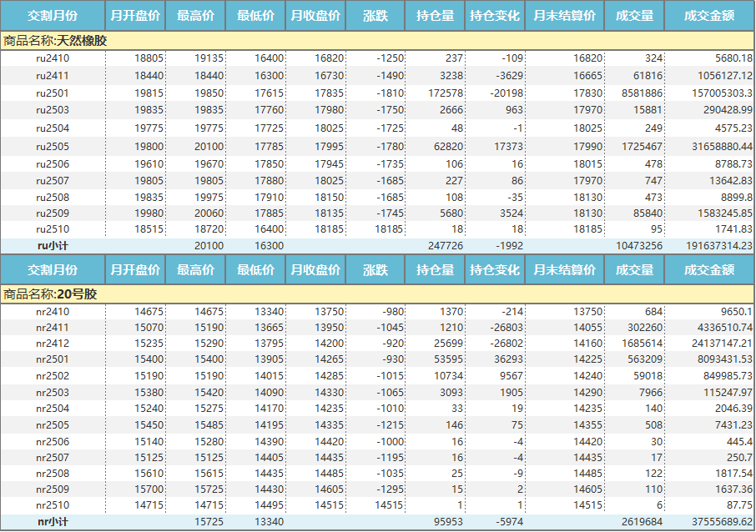This screenshot has width=756, height=532.
Task: Select the nr2510 contract cell
Action: tap(53, 505)
